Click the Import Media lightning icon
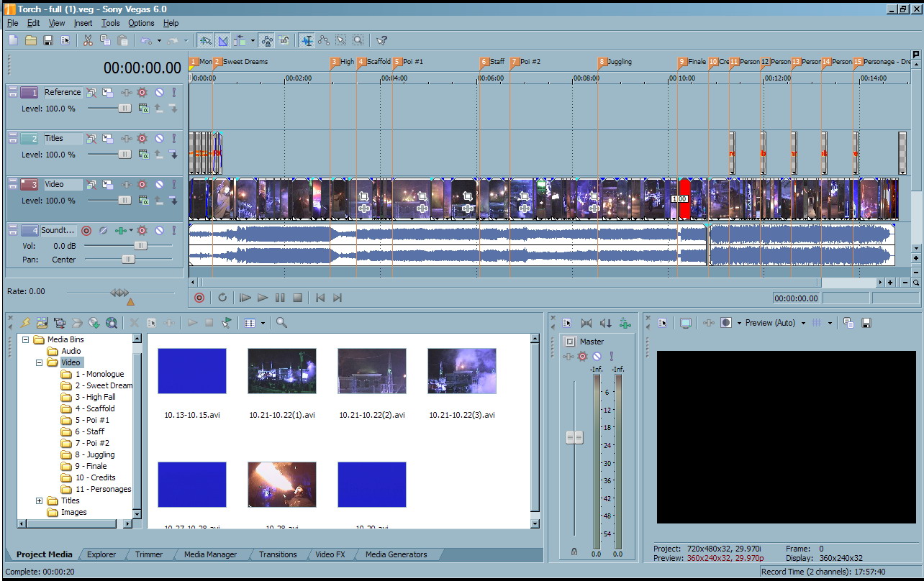This screenshot has width=924, height=581. [25, 324]
